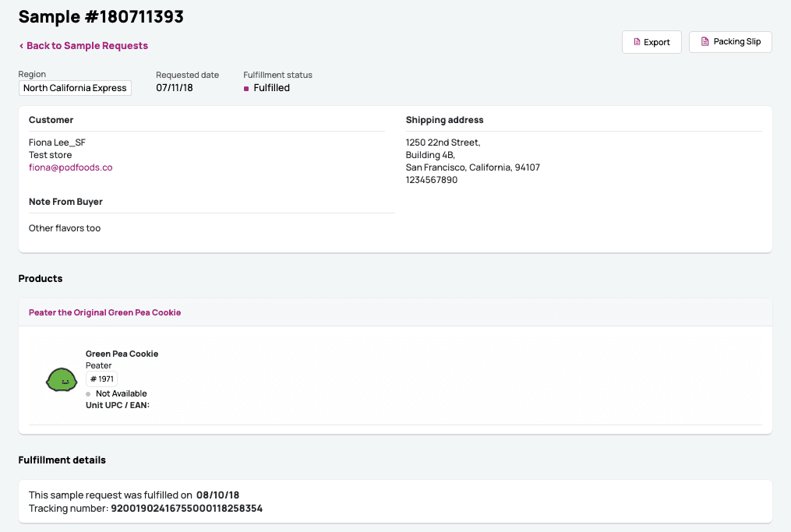Click the green pea cookie thumbnail
The image size is (791, 532).
tap(62, 379)
